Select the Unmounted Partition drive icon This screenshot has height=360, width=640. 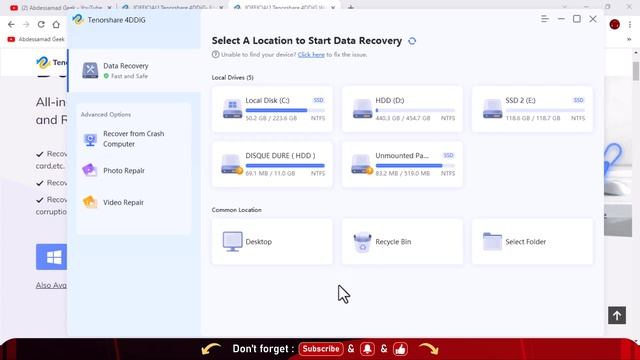click(362, 164)
